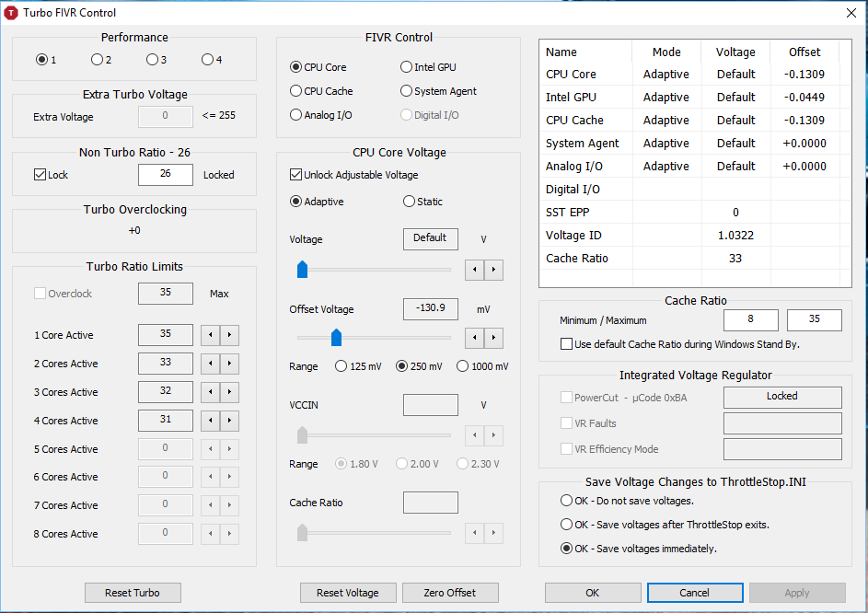The height and width of the screenshot is (613, 868).
Task: Click Offset Voltage left arrow
Action: [474, 338]
